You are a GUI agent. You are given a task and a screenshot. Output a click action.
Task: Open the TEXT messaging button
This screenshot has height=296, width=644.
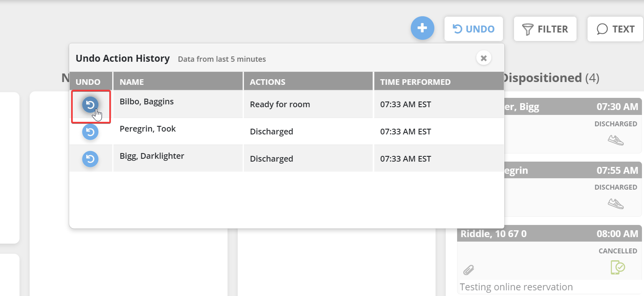click(x=615, y=29)
